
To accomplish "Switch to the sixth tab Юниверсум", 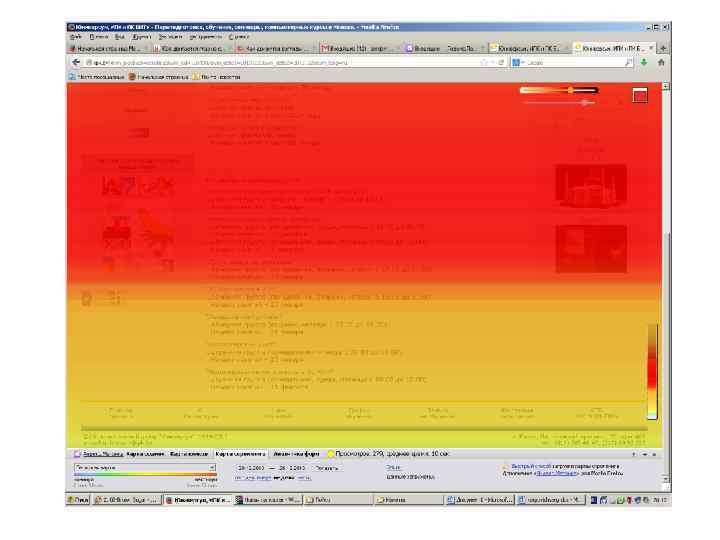I will (529, 48).
